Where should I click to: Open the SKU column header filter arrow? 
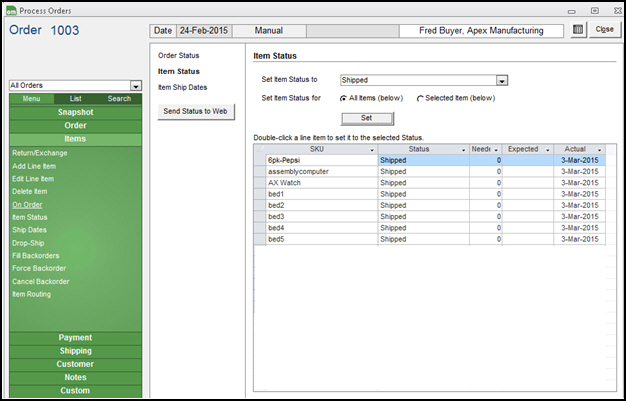(x=371, y=149)
